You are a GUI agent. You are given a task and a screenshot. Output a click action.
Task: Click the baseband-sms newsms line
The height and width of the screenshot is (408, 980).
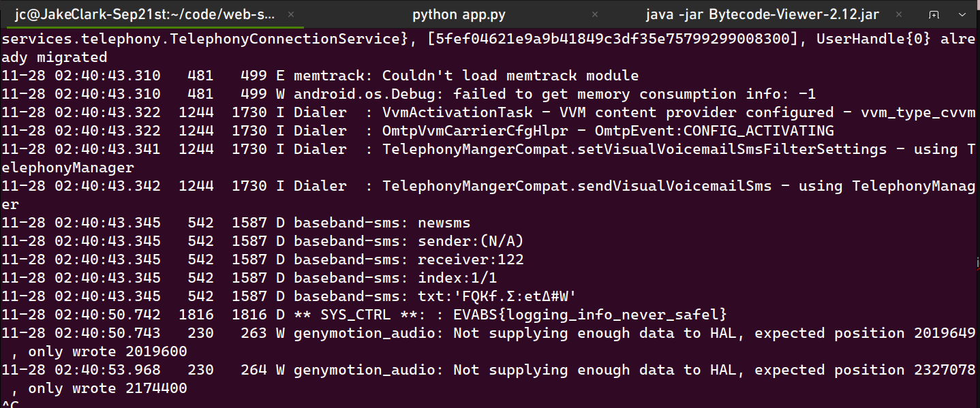(236, 223)
